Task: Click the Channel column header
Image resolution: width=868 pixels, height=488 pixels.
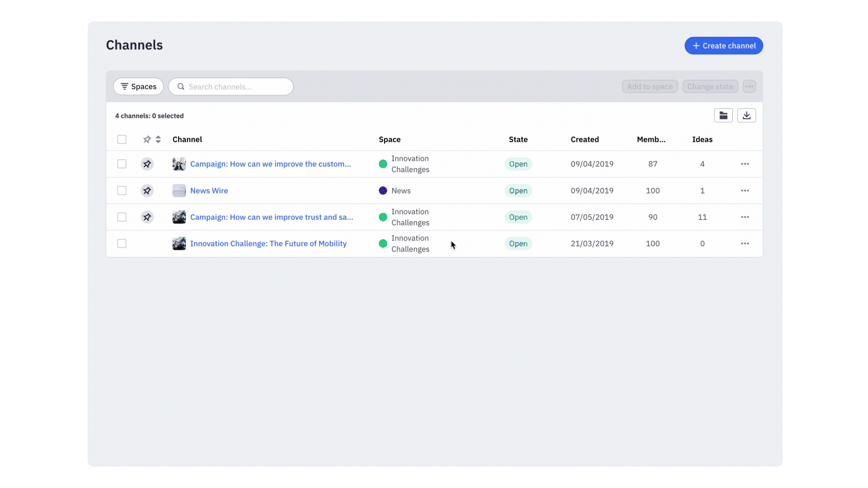Action: [x=187, y=139]
